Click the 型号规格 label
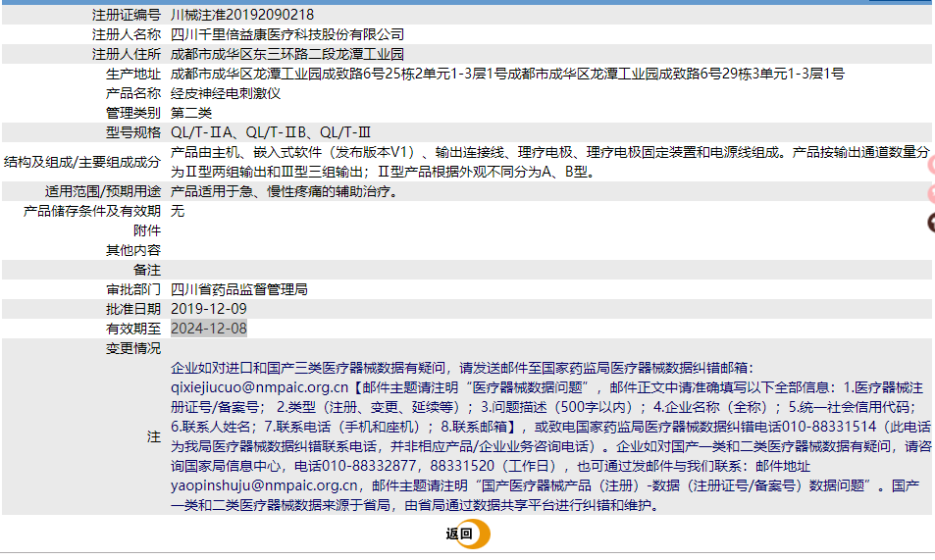935x560 pixels. tap(133, 132)
